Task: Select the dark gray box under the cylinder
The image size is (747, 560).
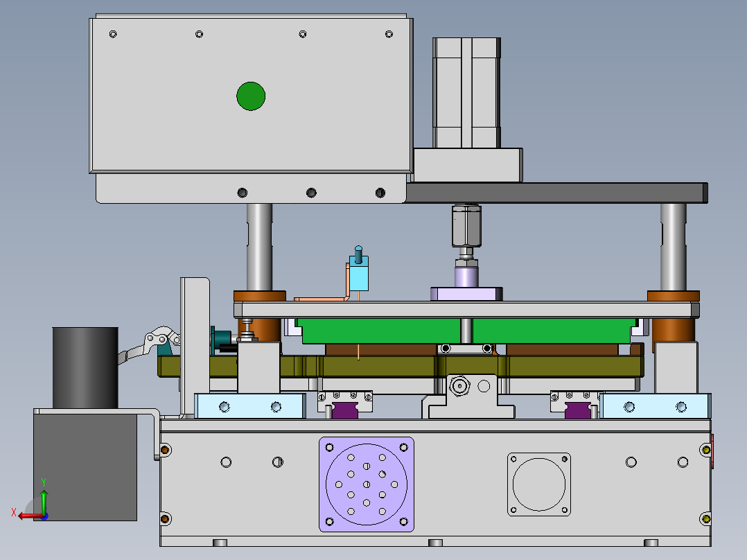Action: point(85,467)
